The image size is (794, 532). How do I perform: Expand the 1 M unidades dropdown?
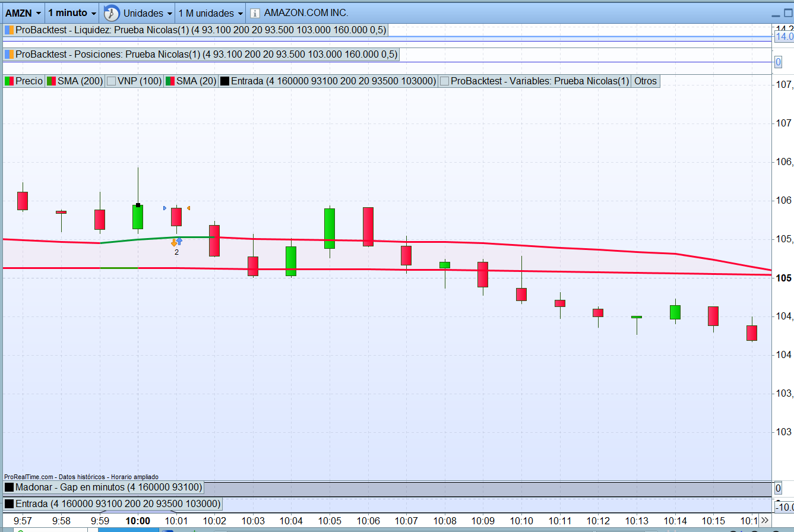tap(211, 13)
